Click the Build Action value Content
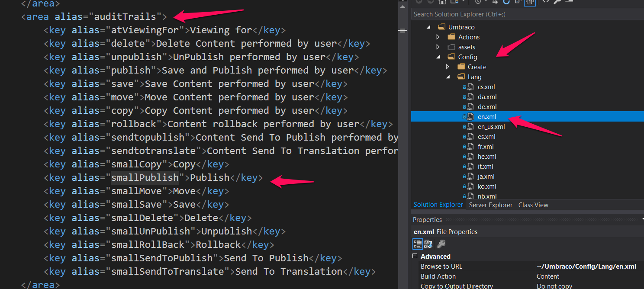Viewport: 644px width, 289px height. coord(548,276)
